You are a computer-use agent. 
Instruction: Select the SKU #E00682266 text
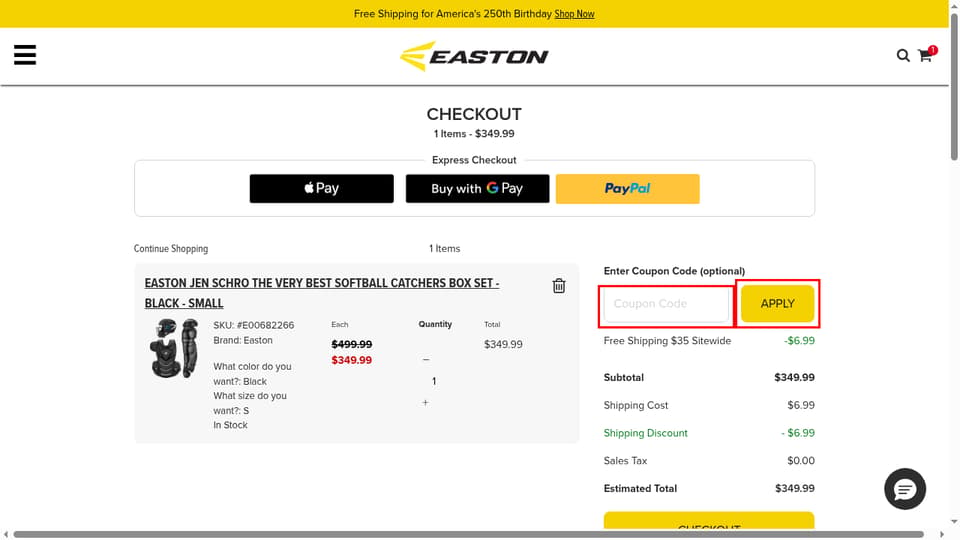(253, 325)
